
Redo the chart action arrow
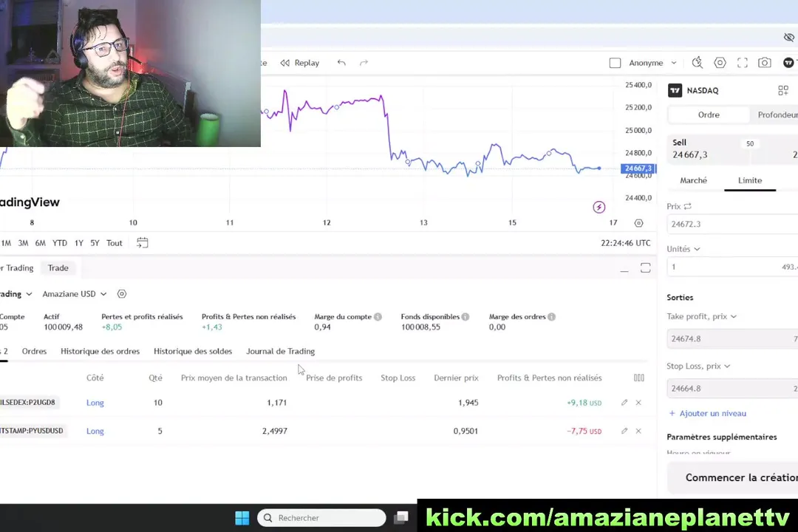coord(364,63)
